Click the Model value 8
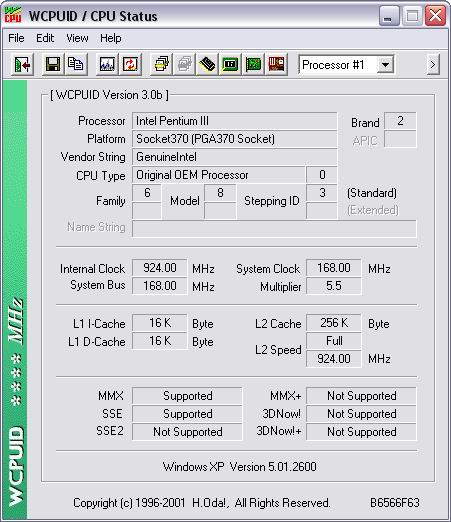This screenshot has height=522, width=451. coord(220,193)
